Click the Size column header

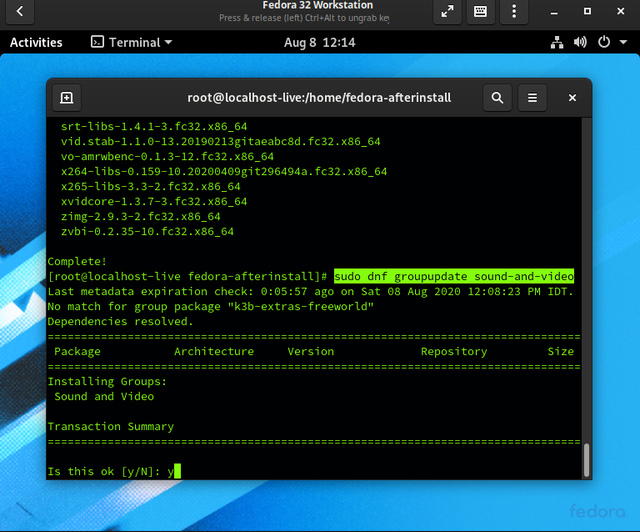[560, 352]
